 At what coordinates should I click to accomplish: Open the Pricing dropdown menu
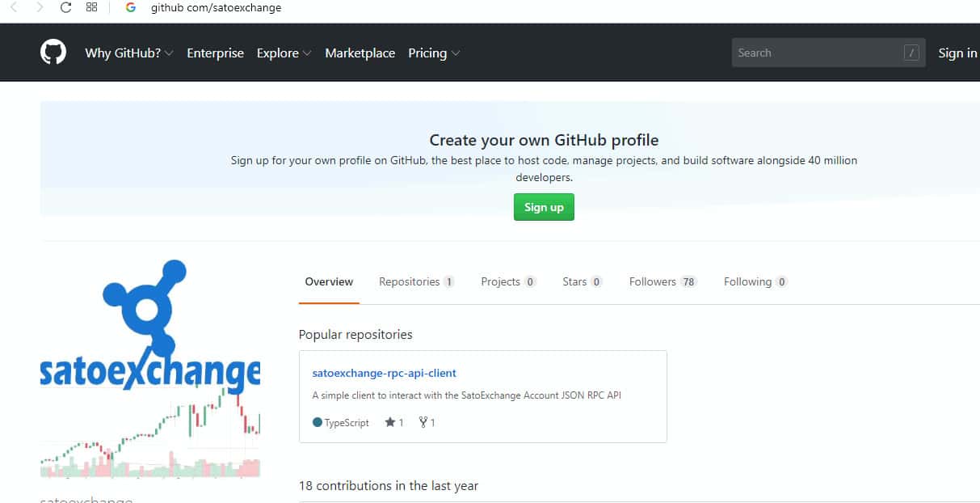coord(434,53)
